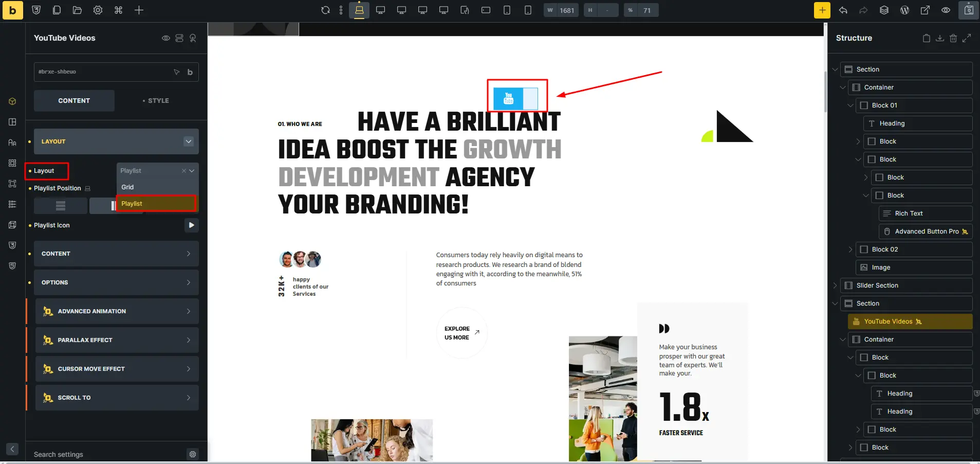
Task: Delete via Structure trash icon
Action: click(x=953, y=38)
